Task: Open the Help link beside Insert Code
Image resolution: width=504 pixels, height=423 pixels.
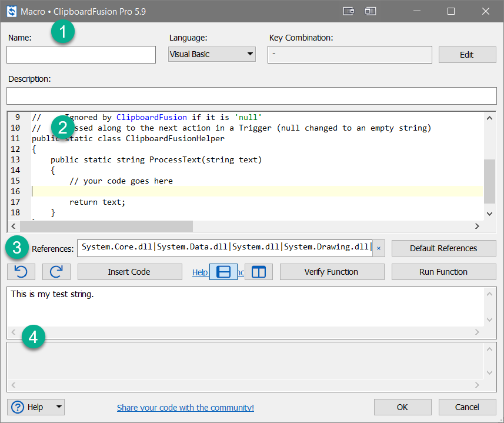Action: (x=200, y=272)
